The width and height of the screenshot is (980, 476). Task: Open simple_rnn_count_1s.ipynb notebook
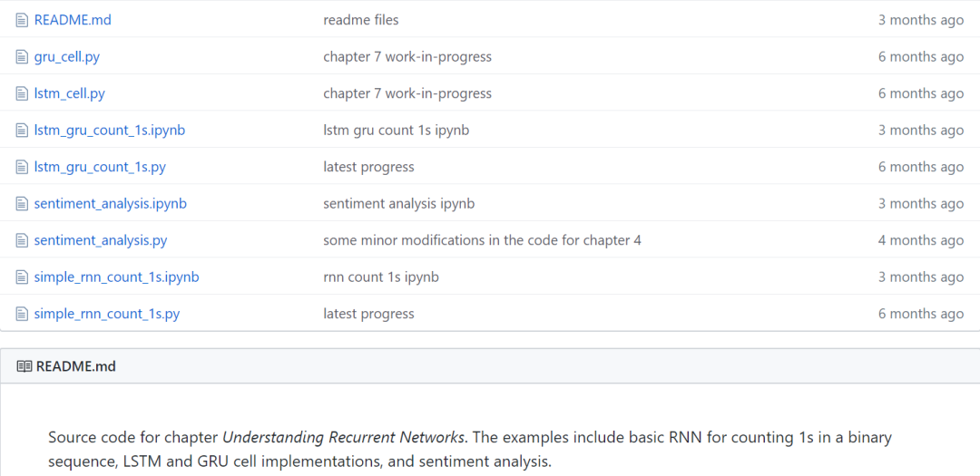click(116, 277)
